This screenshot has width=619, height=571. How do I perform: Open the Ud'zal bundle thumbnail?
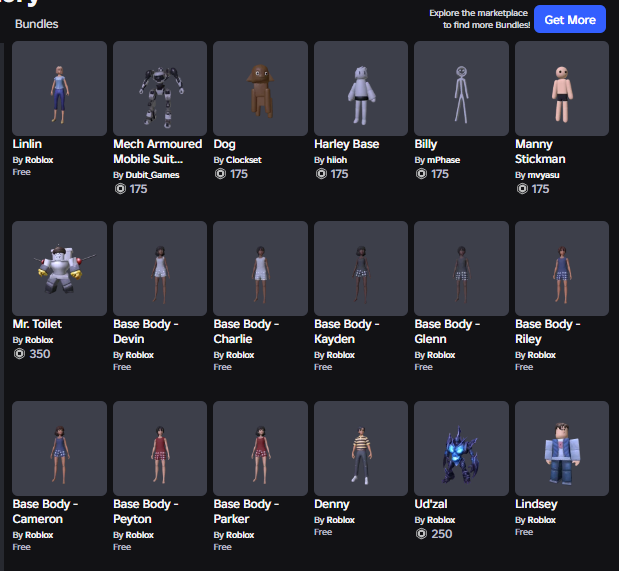point(461,449)
